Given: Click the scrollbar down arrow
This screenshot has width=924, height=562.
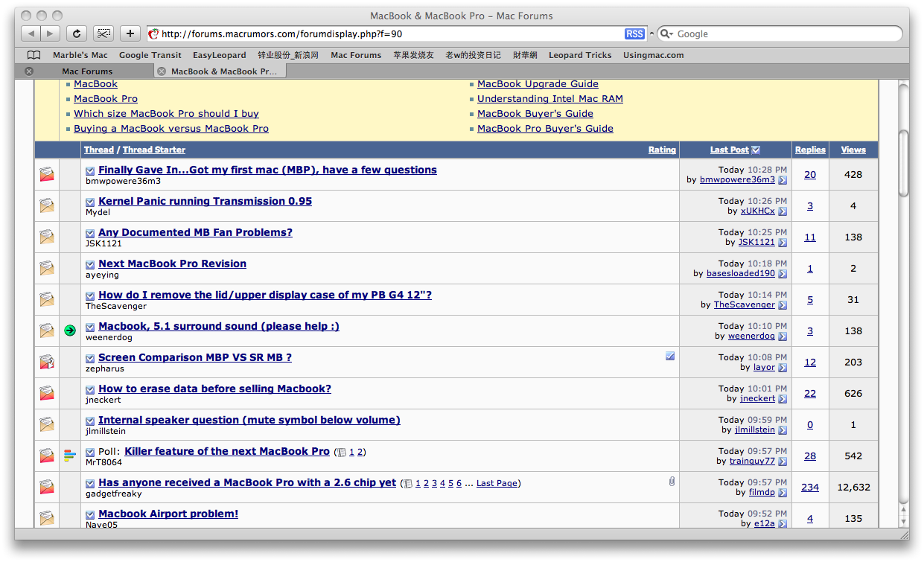Looking at the screenshot, I should point(904,520).
